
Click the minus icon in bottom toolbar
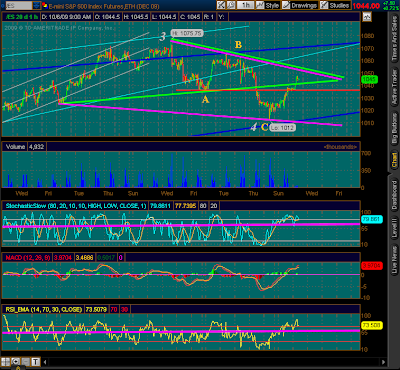(x=25, y=362)
